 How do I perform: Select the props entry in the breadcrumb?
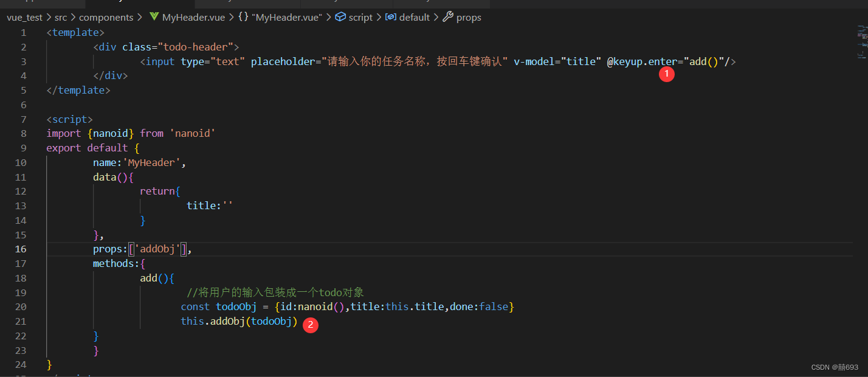(x=468, y=17)
